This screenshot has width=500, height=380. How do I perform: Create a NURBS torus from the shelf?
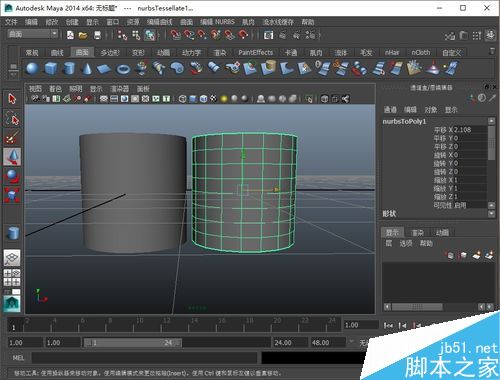tap(123, 69)
